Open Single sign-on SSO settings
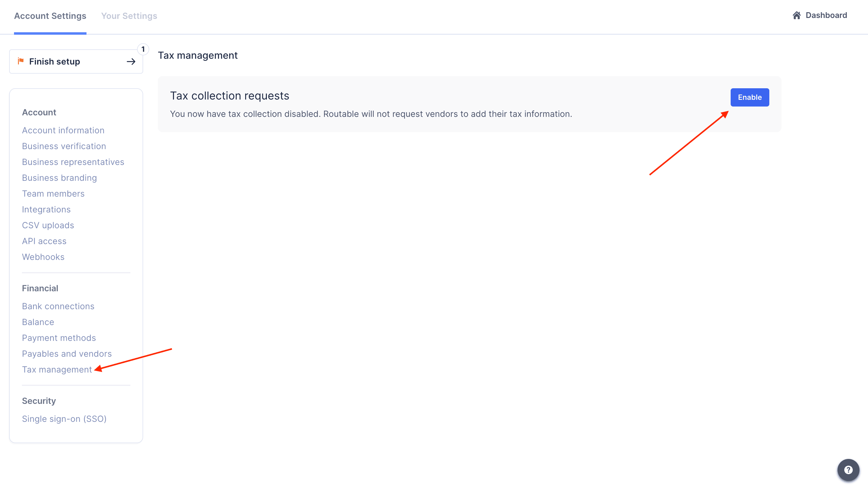Image resolution: width=868 pixels, height=490 pixels. tap(64, 418)
